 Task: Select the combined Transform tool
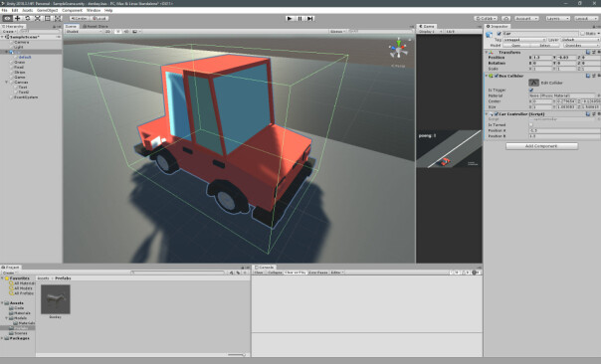pos(57,18)
